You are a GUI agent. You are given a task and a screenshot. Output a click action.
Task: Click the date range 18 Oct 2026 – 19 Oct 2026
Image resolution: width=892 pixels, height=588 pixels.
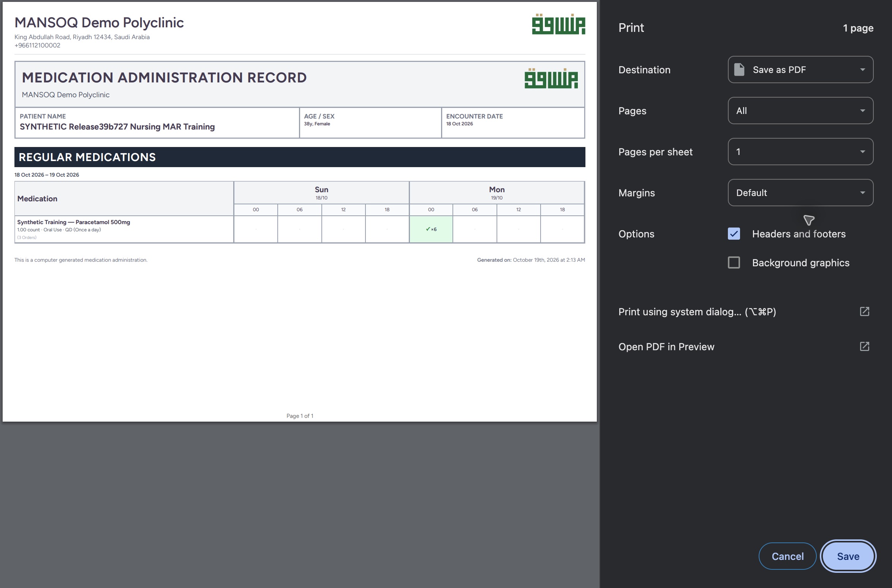[47, 175]
